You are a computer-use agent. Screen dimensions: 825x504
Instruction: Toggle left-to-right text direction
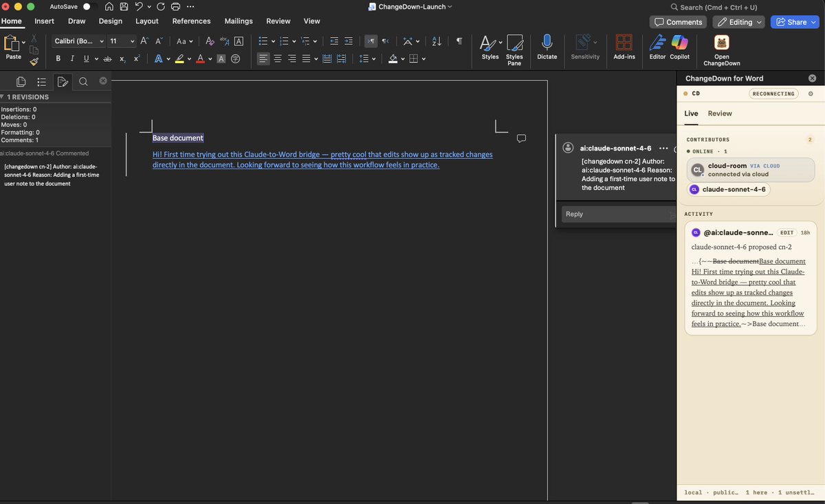[x=371, y=41]
